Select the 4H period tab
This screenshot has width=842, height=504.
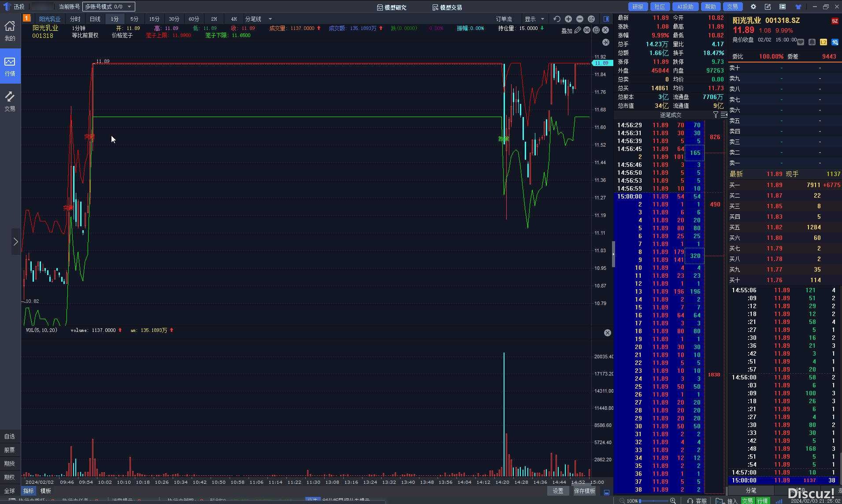(234, 19)
